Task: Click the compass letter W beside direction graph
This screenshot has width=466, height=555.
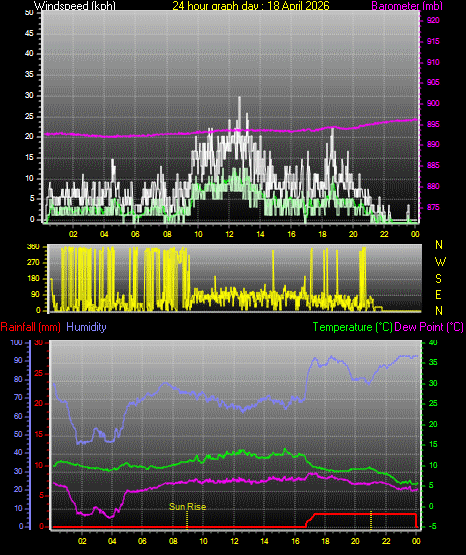Action: point(440,262)
